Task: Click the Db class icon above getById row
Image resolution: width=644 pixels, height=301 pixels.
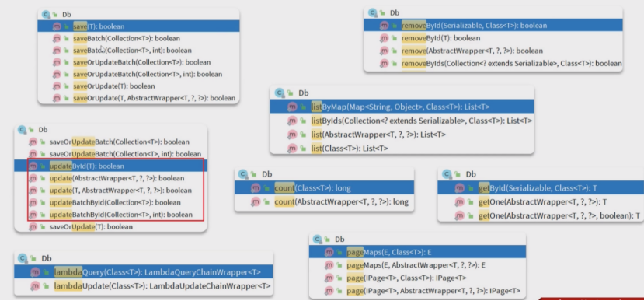Action: [447, 174]
